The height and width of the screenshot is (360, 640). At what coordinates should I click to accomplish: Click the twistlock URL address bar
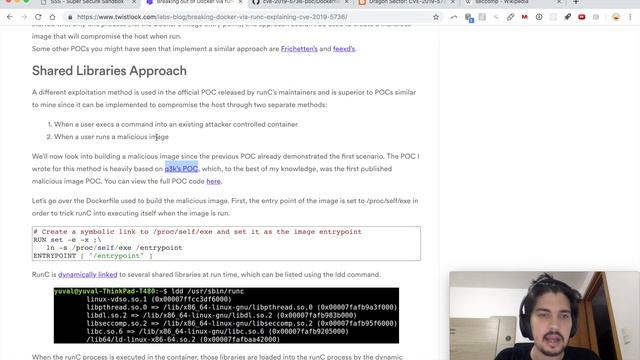253,17
